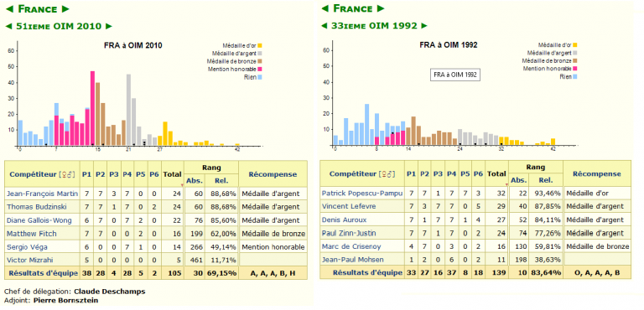644x310 pixels.
Task: Click left arrow before 51ieme OIM 2010
Action: click(8, 26)
